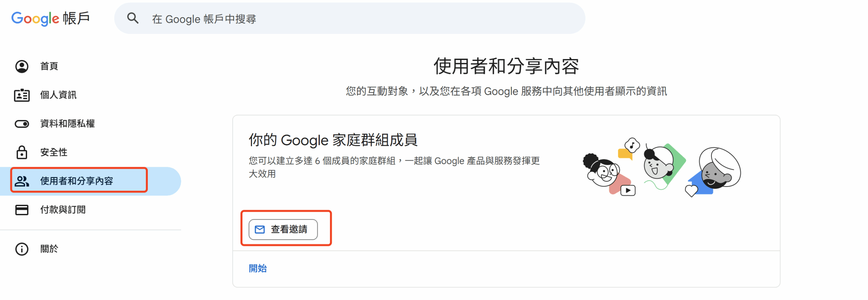Viewport: 868px width, 300px height.
Task: Click the 使用者和分享內容 people icon
Action: click(22, 181)
